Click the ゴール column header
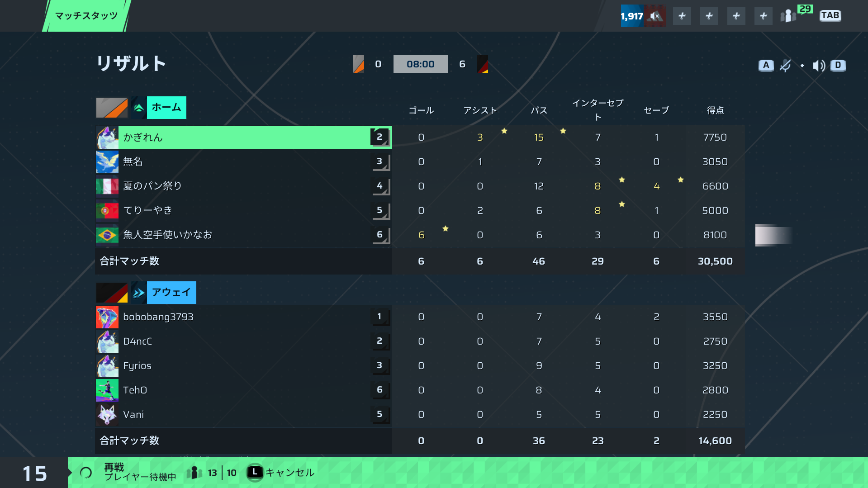The image size is (868, 488). pos(421,110)
